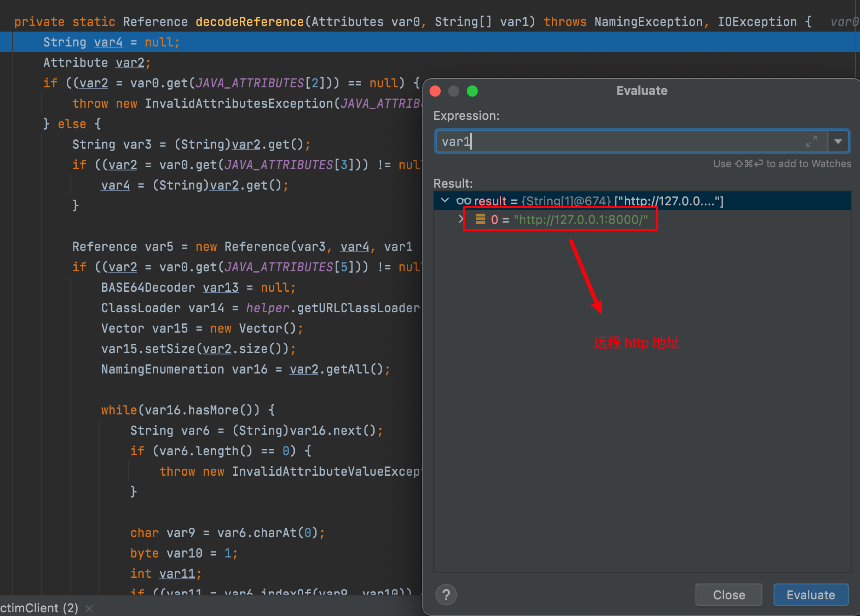Click the expand expression editor icon
This screenshot has width=860, height=616.
coord(811,141)
